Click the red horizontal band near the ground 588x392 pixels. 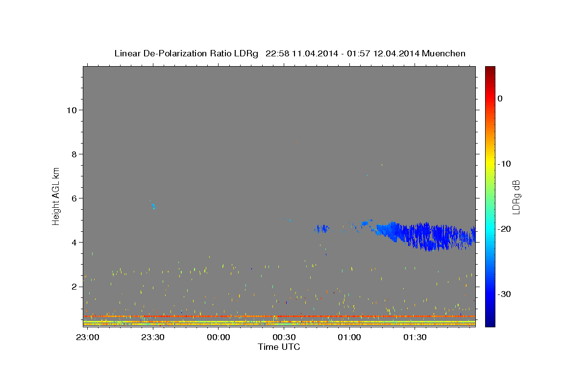[279, 317]
